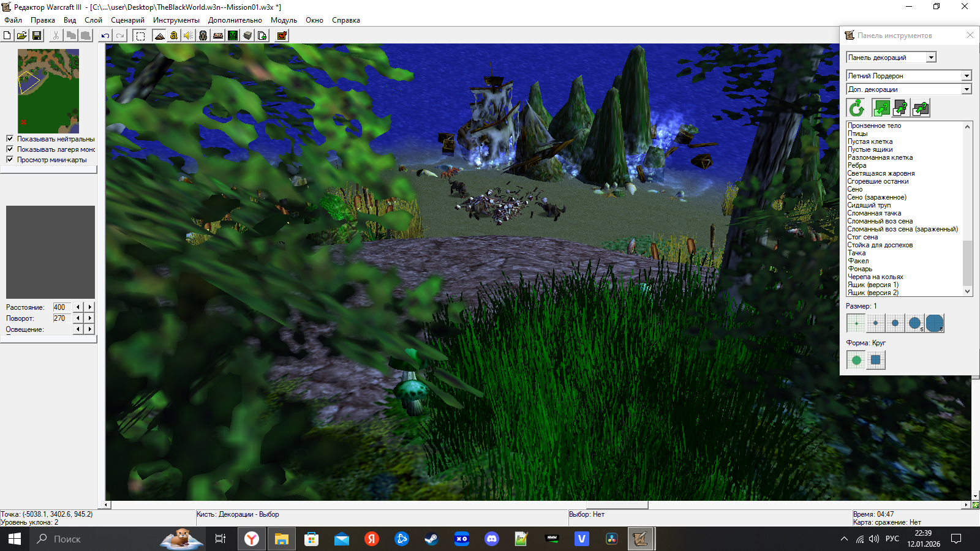Open the Правка menu
Image resolution: width=980 pixels, height=551 pixels.
point(43,20)
